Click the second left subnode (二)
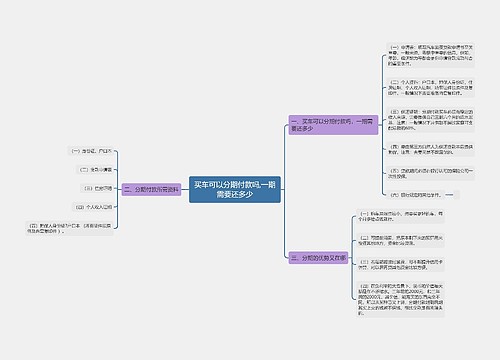500x360 pixels. click(x=95, y=169)
